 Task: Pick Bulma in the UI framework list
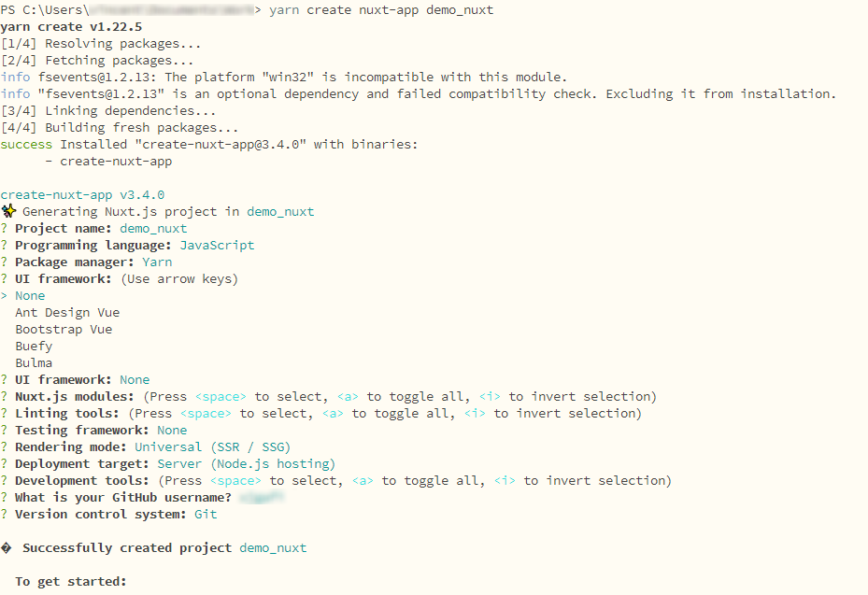click(34, 363)
